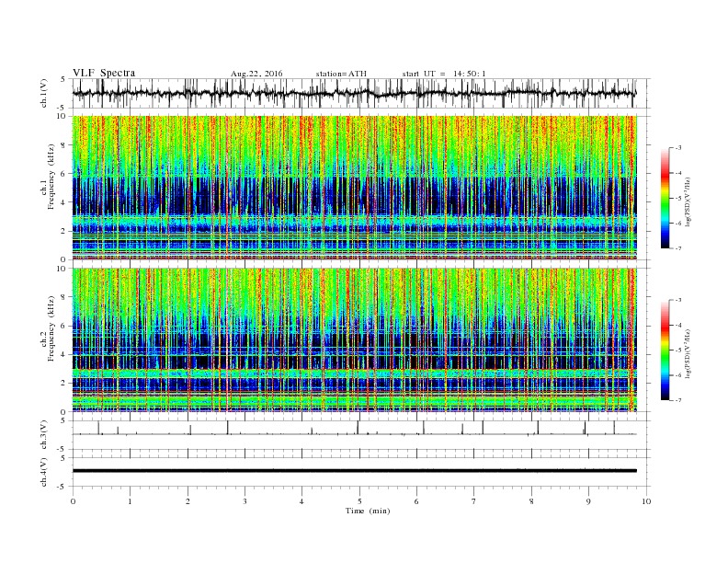Click the "6" kHz tick on ch.2 spectrogram axis
The height and width of the screenshot is (563, 728).
click(x=64, y=326)
